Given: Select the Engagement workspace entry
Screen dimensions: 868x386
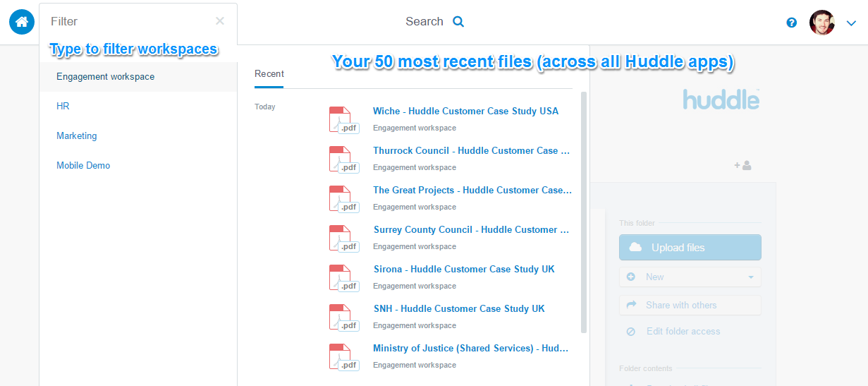Looking at the screenshot, I should coord(138,77).
